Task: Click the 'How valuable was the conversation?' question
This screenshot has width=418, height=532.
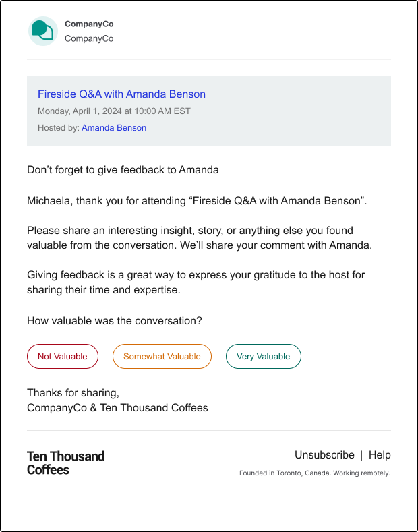Action: tap(115, 321)
